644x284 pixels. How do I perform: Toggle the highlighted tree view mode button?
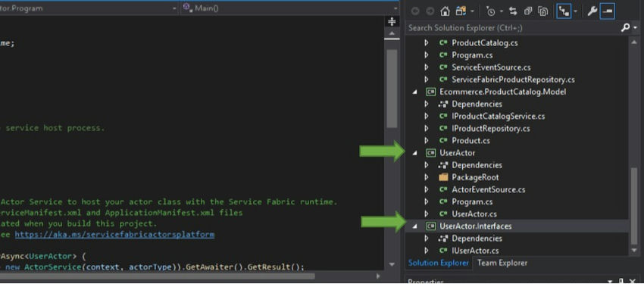[x=564, y=11]
